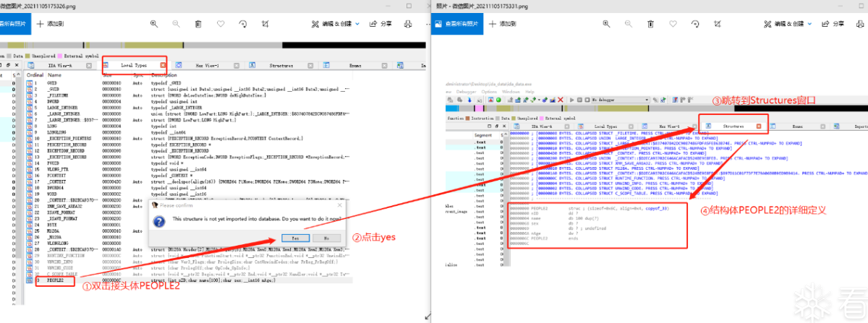The height and width of the screenshot is (323, 868).
Task: Click 分享 share button in left window
Action: [380, 23]
